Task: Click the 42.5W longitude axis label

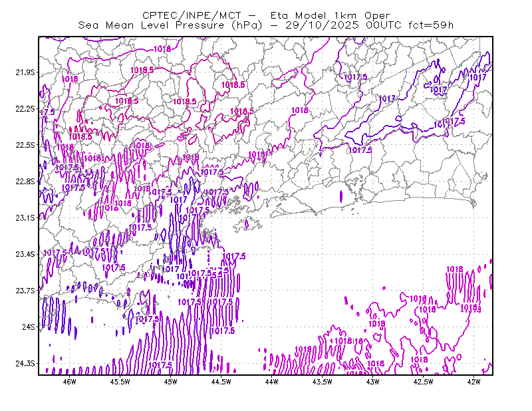Action: click(424, 382)
